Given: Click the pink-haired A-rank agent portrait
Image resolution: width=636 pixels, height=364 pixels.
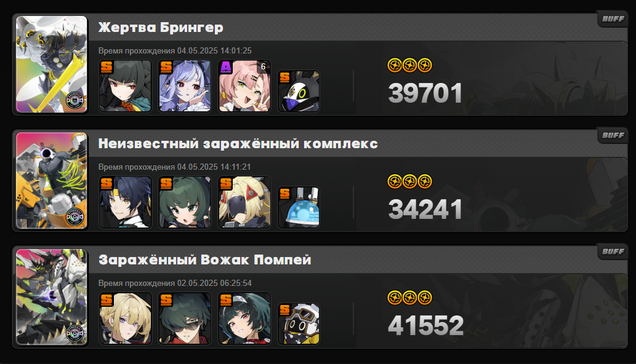Looking at the screenshot, I should coord(244,86).
